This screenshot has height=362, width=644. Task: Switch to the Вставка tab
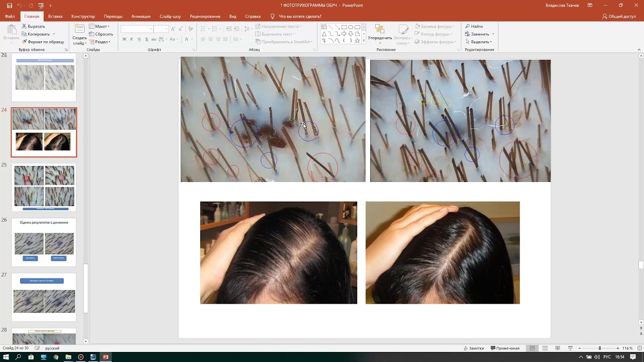click(55, 16)
